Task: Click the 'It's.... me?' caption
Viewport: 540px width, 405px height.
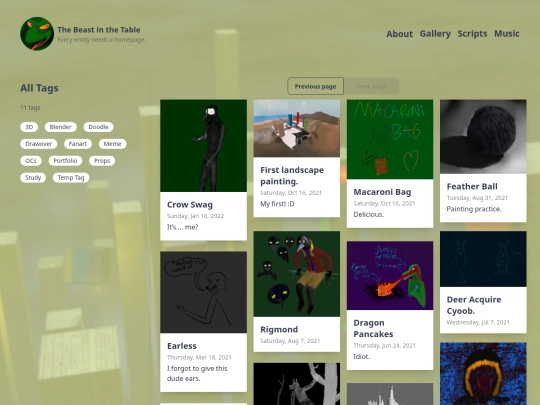Action: coord(183,227)
